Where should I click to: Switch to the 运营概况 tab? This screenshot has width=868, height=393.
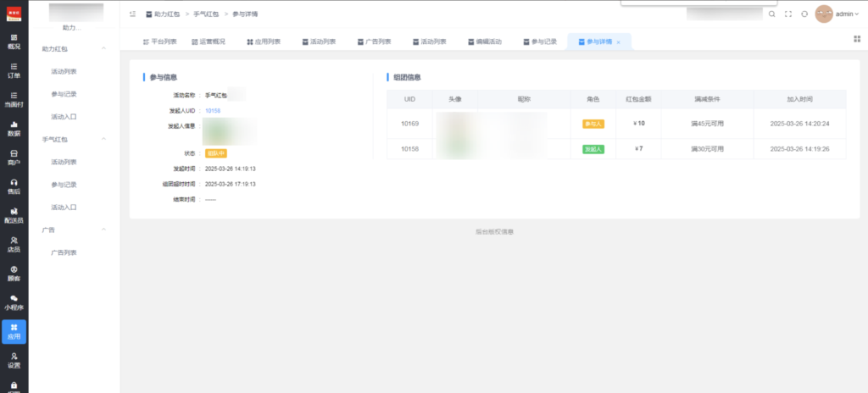209,42
